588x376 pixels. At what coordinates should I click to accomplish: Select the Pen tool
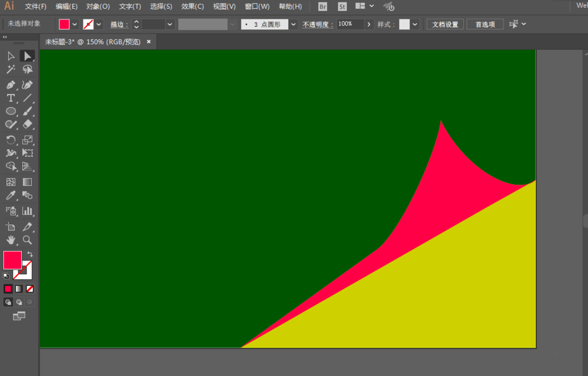11,85
